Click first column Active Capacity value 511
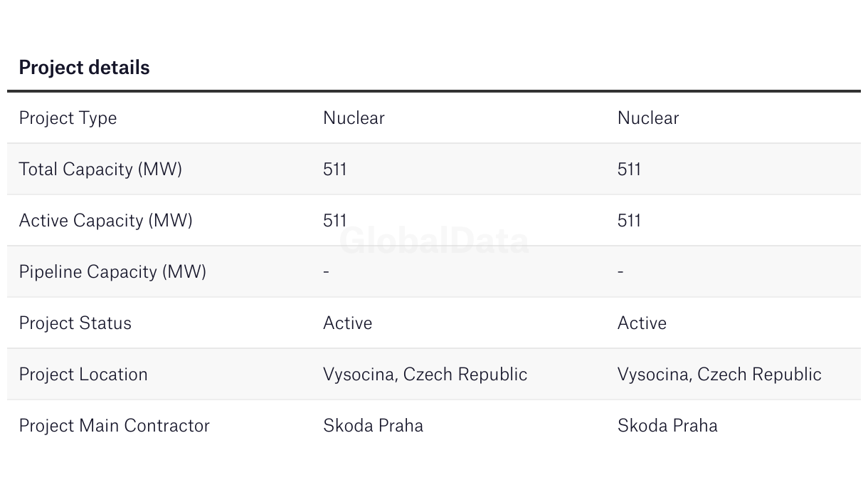868x480 pixels. [335, 221]
